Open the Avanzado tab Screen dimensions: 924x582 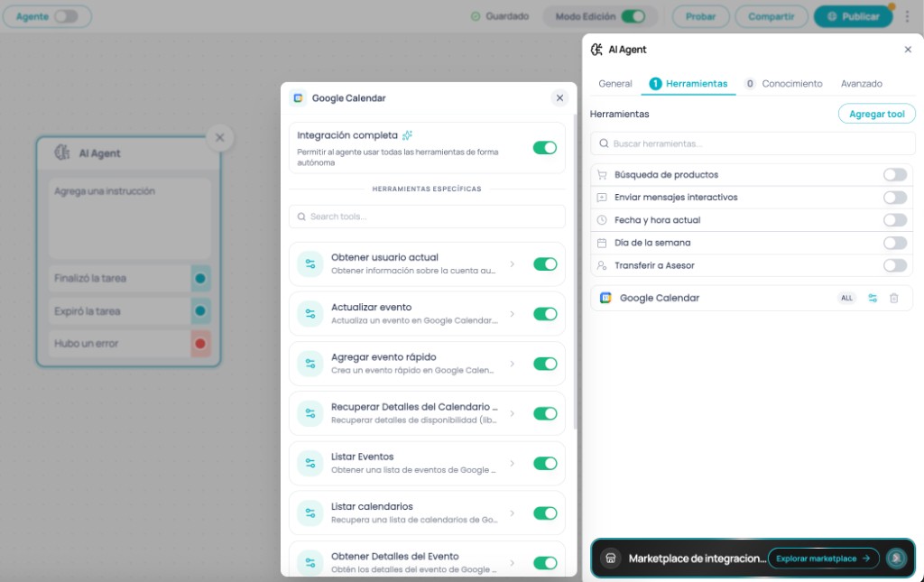[862, 84]
